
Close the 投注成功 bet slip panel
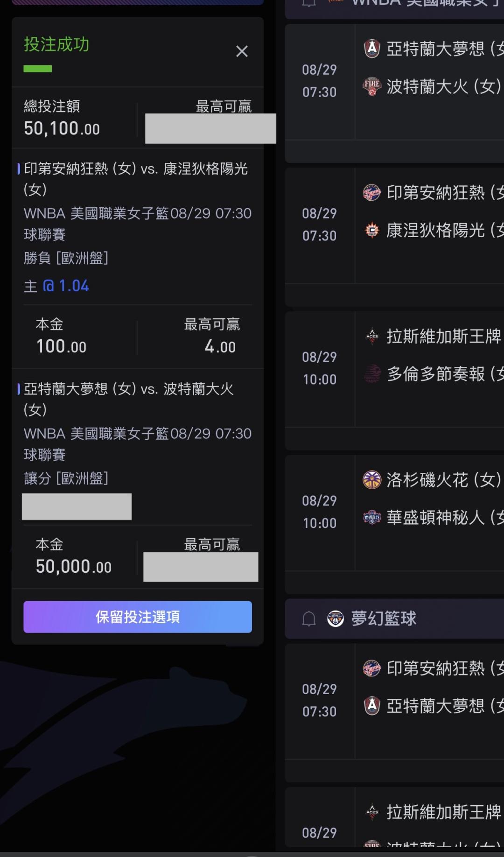(x=242, y=51)
